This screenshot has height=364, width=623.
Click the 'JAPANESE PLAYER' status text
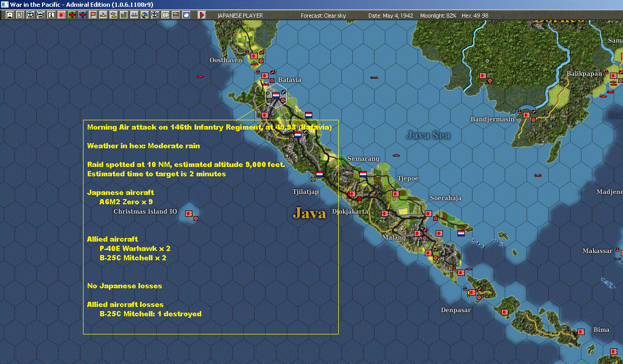click(240, 16)
